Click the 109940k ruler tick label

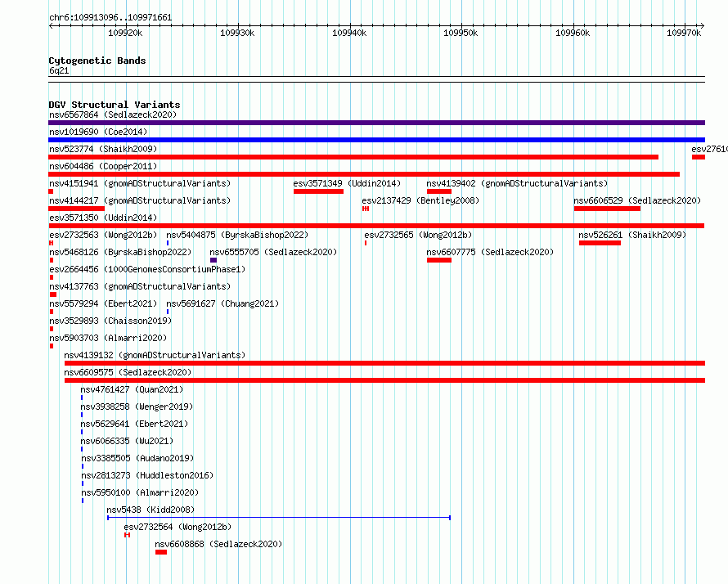point(349,33)
